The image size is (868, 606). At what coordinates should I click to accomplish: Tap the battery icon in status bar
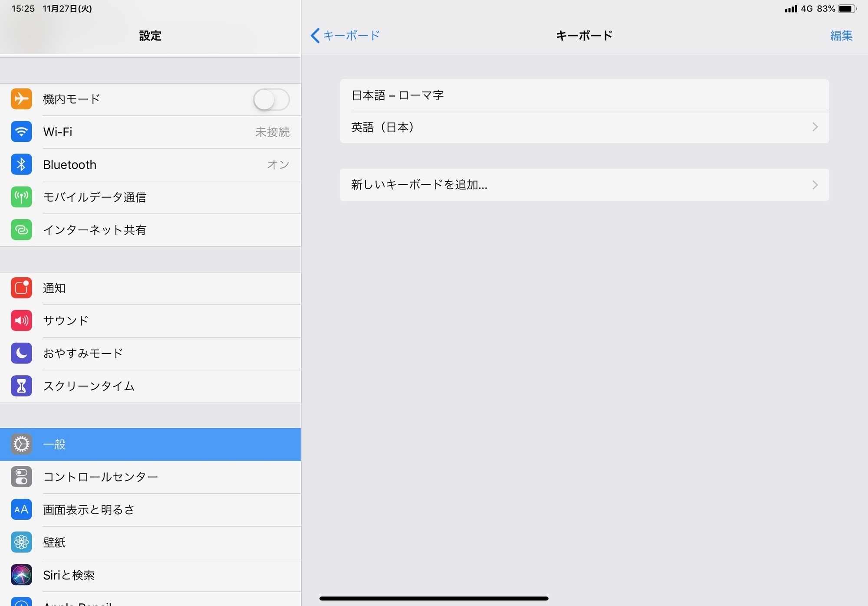[x=847, y=9]
